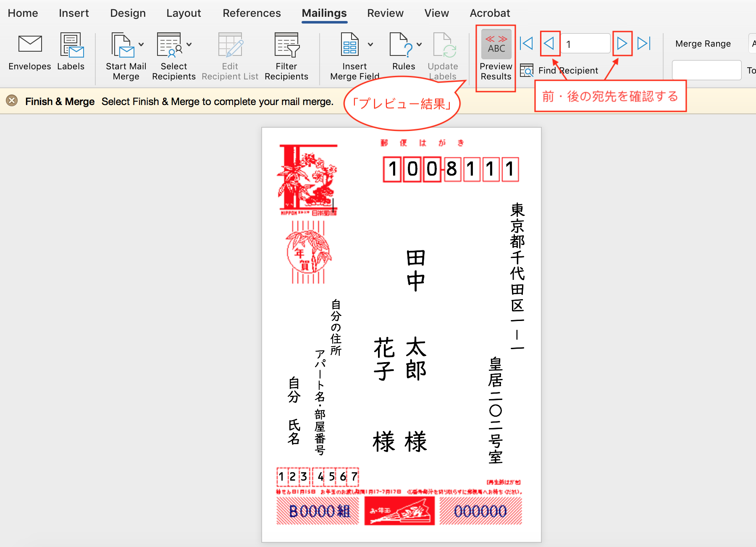The height and width of the screenshot is (547, 756).
Task: Click the Update Labels icon
Action: tap(444, 45)
